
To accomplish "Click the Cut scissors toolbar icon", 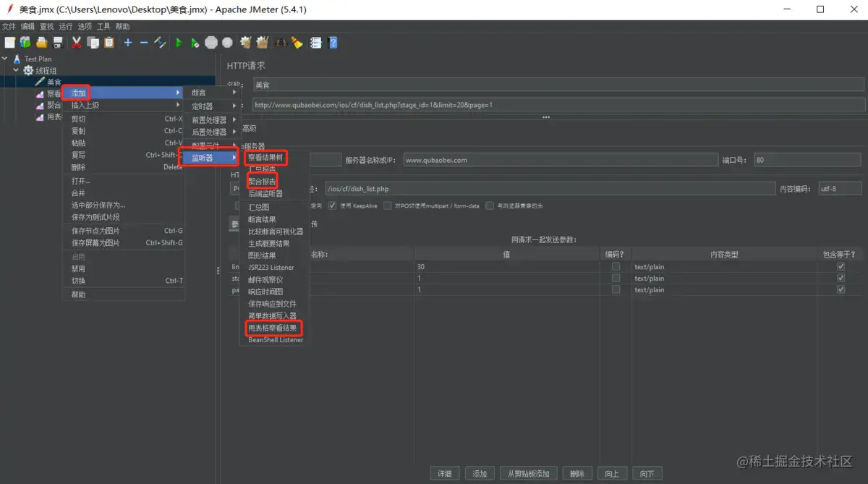I will coord(77,43).
